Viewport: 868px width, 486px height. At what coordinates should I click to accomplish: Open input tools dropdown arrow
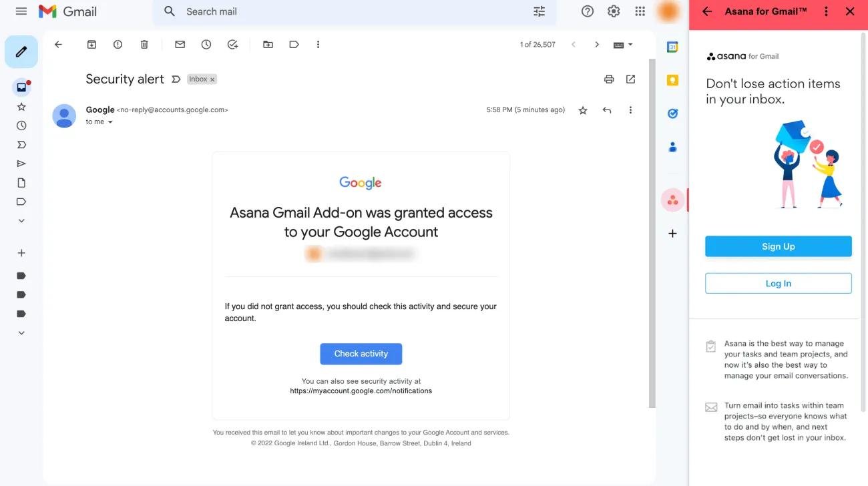click(630, 45)
